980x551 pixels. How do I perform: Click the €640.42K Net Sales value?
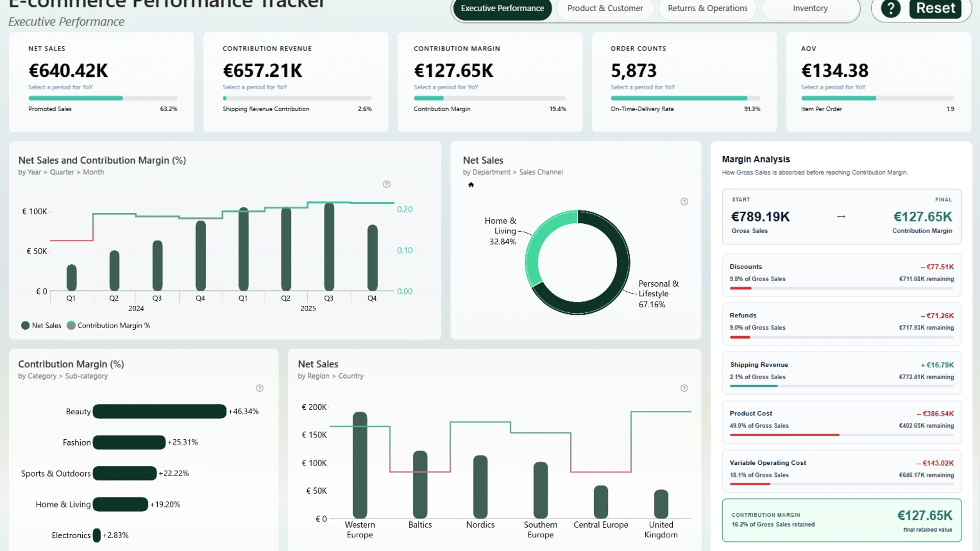coord(68,71)
